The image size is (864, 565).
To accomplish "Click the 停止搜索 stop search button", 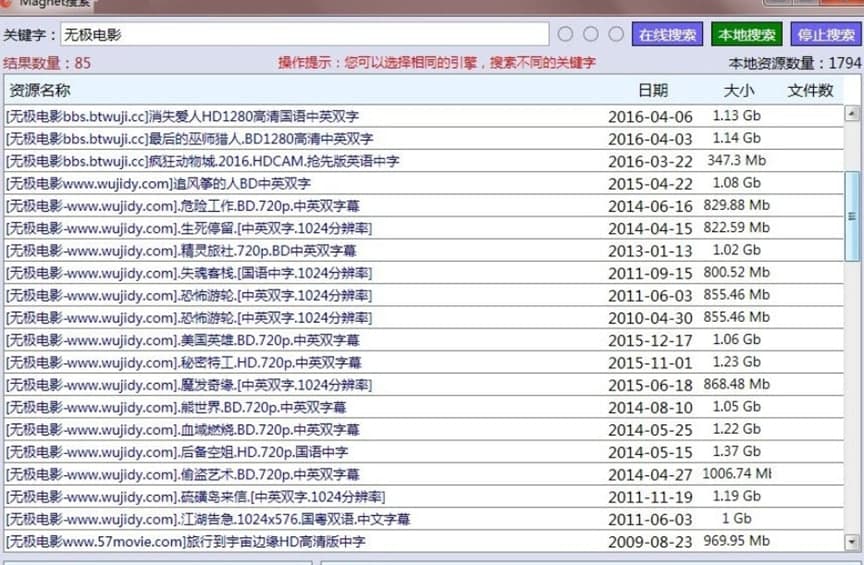I will (x=825, y=34).
